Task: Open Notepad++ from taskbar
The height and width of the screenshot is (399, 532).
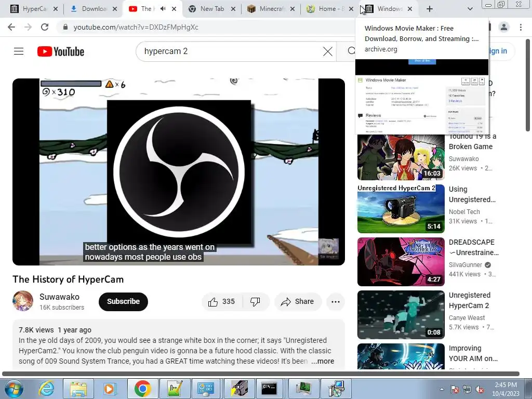Action: 175,389
